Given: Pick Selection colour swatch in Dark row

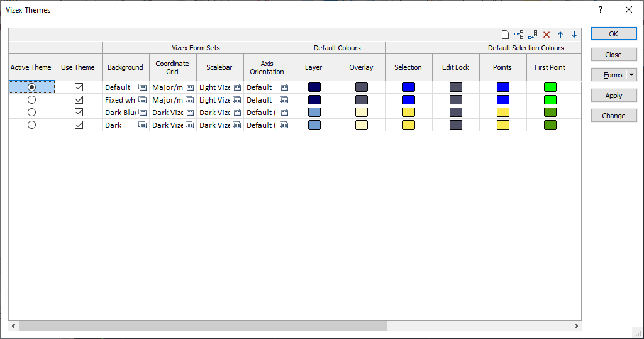Looking at the screenshot, I should (x=409, y=125).
